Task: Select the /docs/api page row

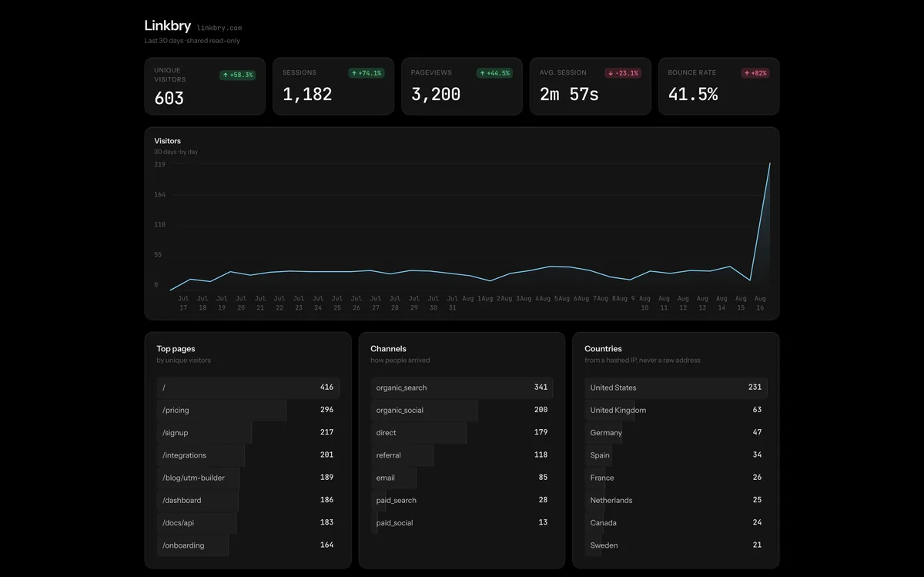Action: [248, 522]
